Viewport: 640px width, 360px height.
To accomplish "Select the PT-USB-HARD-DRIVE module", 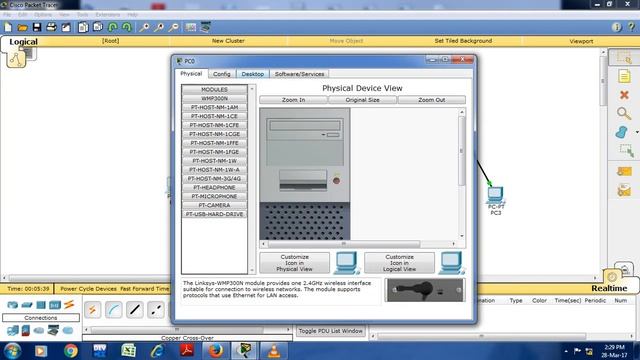I will coord(214,214).
